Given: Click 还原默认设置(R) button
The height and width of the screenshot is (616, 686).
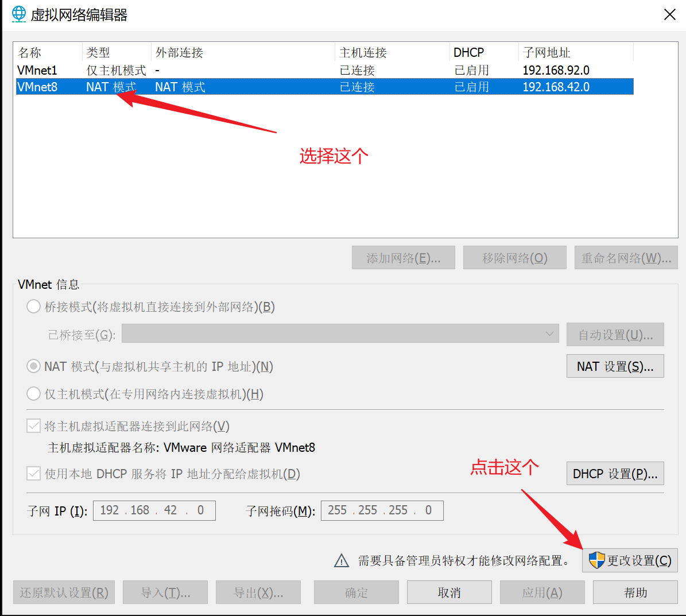Looking at the screenshot, I should pyautogui.click(x=64, y=592).
